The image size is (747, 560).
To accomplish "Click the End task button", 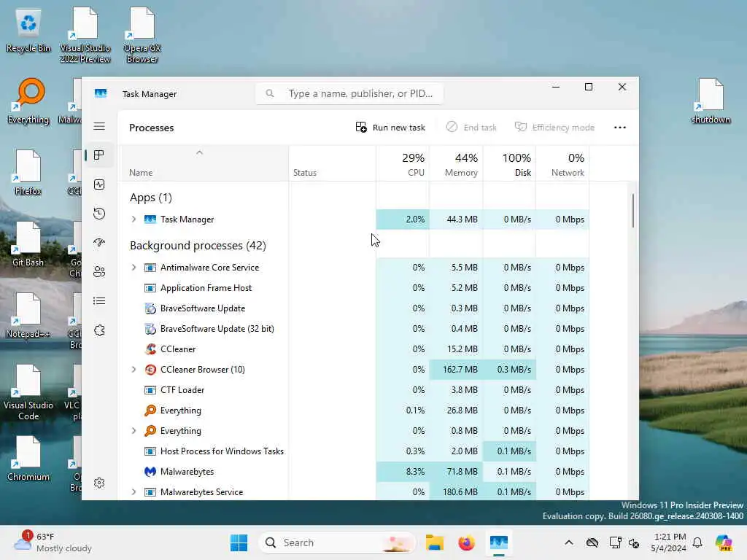I will (472, 127).
